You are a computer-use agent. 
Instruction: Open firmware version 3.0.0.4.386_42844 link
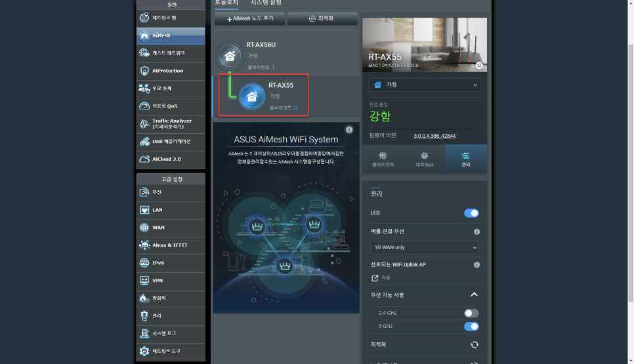pyautogui.click(x=434, y=136)
